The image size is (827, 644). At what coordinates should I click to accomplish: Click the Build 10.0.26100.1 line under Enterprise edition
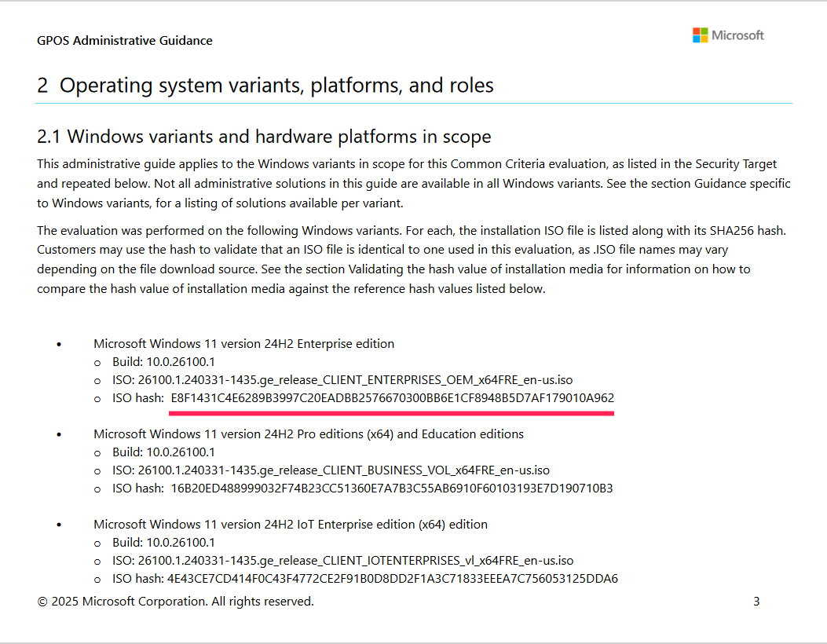pyautogui.click(x=163, y=362)
